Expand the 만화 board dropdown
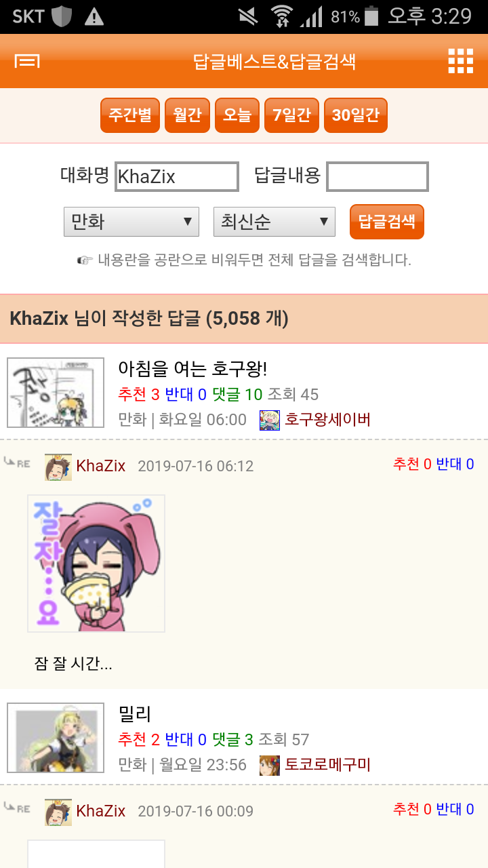 131,222
